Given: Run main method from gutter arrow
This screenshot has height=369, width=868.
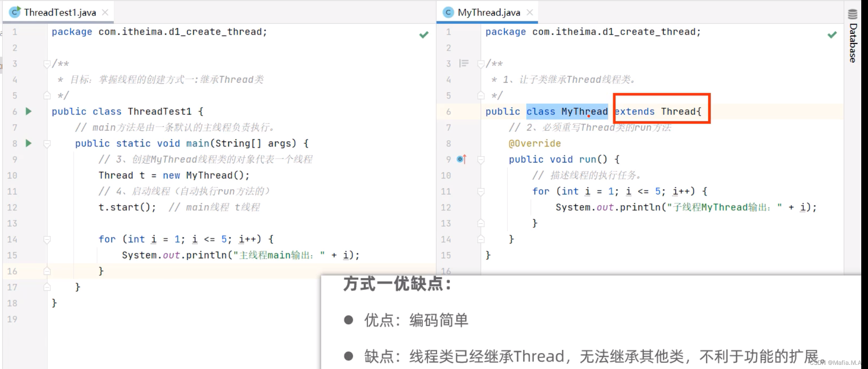Looking at the screenshot, I should tap(29, 143).
